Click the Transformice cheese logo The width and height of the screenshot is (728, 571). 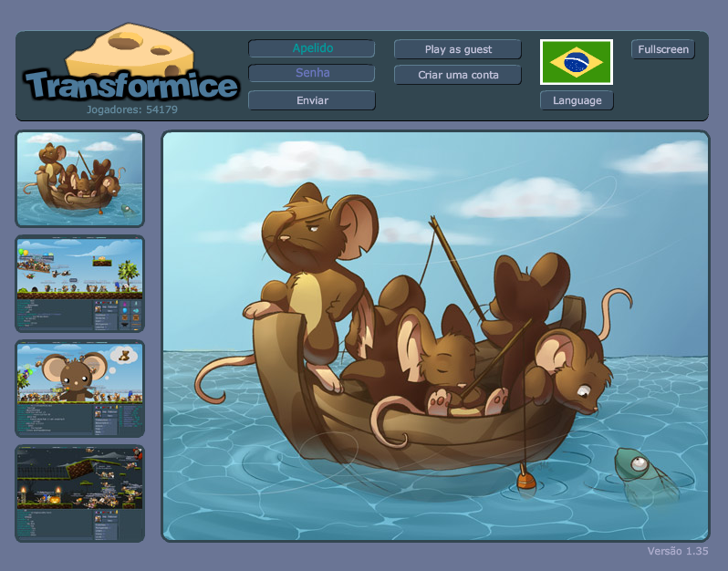coord(131,63)
